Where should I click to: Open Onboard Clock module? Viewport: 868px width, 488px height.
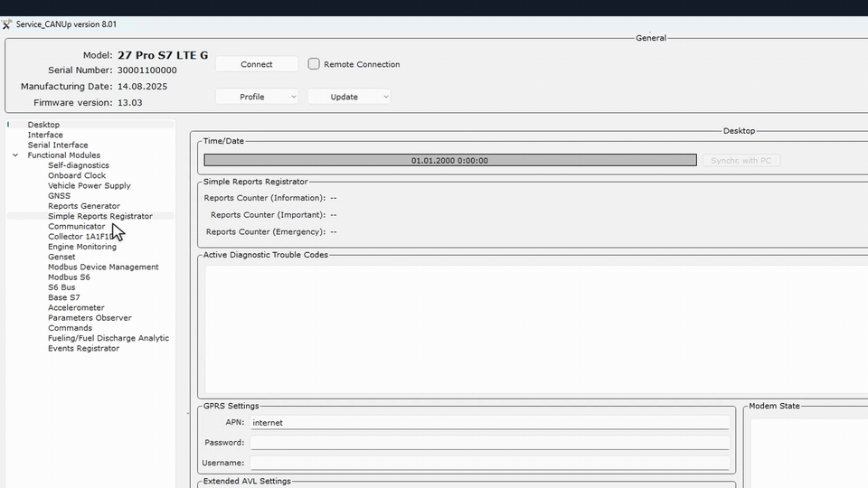coord(77,175)
